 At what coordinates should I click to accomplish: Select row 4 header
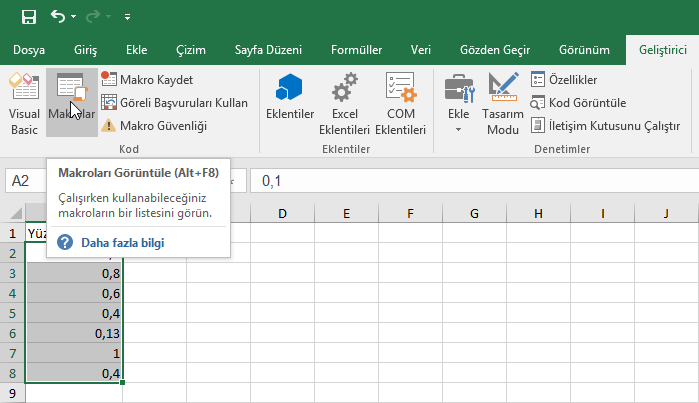(12, 293)
